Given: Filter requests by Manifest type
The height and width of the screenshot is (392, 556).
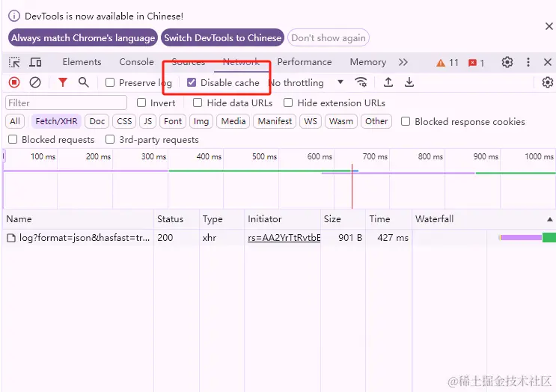Looking at the screenshot, I should (x=275, y=121).
